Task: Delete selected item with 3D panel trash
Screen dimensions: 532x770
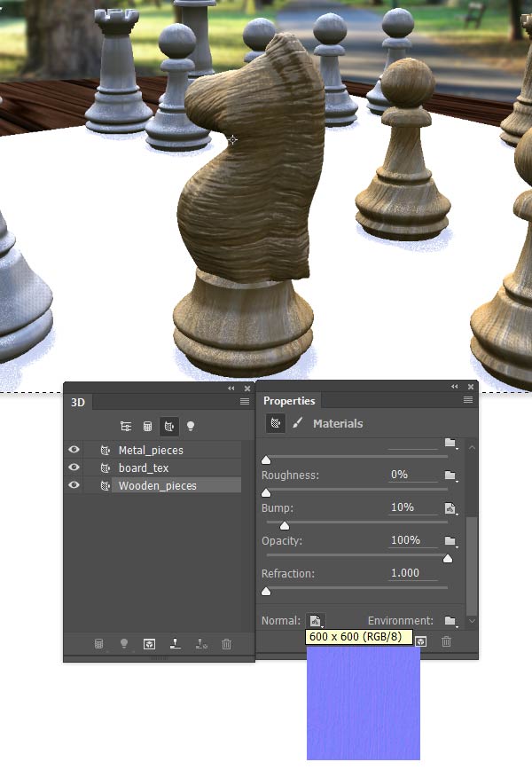Action: [x=226, y=644]
